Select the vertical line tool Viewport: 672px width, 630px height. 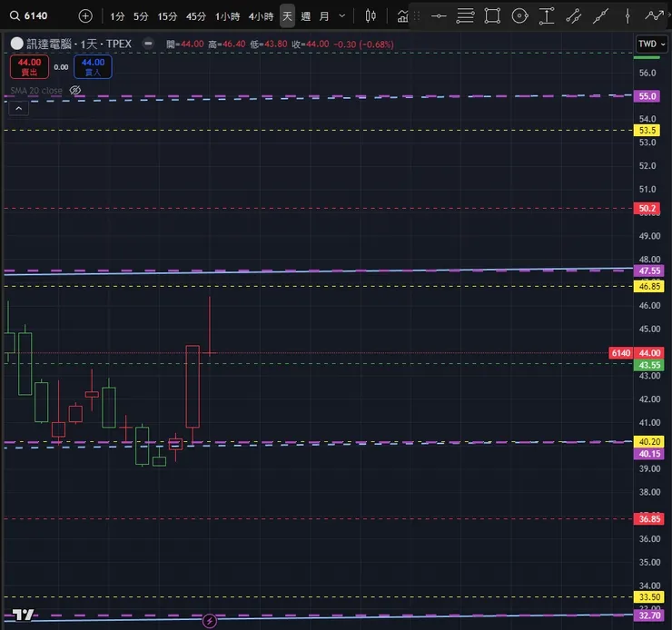628,16
